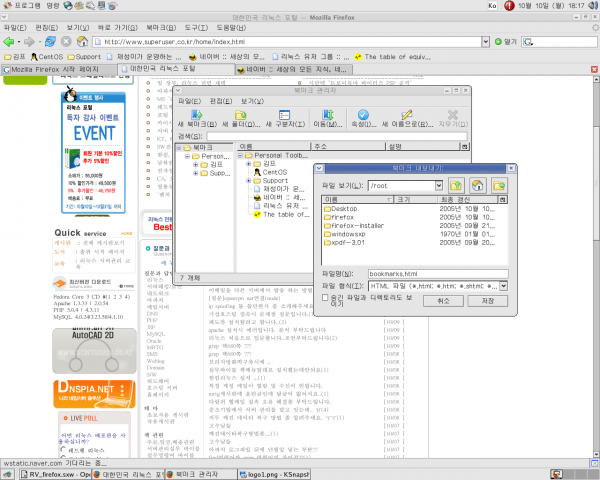Select the xpdf-3.01 folder
The width and height of the screenshot is (600, 480).
coord(344,242)
